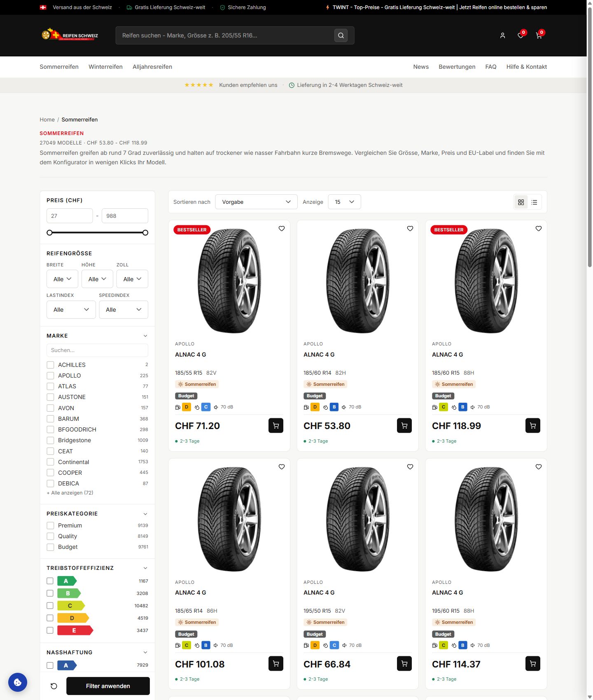The image size is (593, 700).
Task: Add the 195/60 R15 tyre to wishlist
Action: (x=539, y=467)
